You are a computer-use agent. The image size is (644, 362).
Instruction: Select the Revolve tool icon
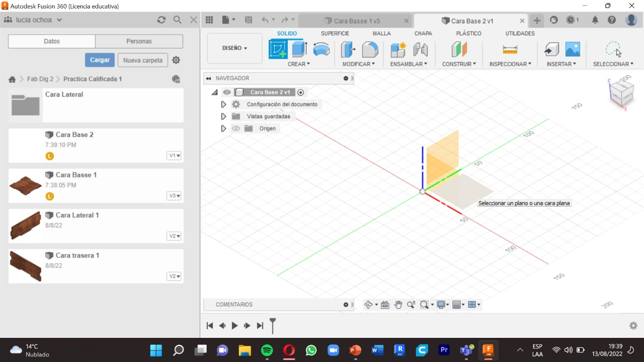[x=321, y=49]
